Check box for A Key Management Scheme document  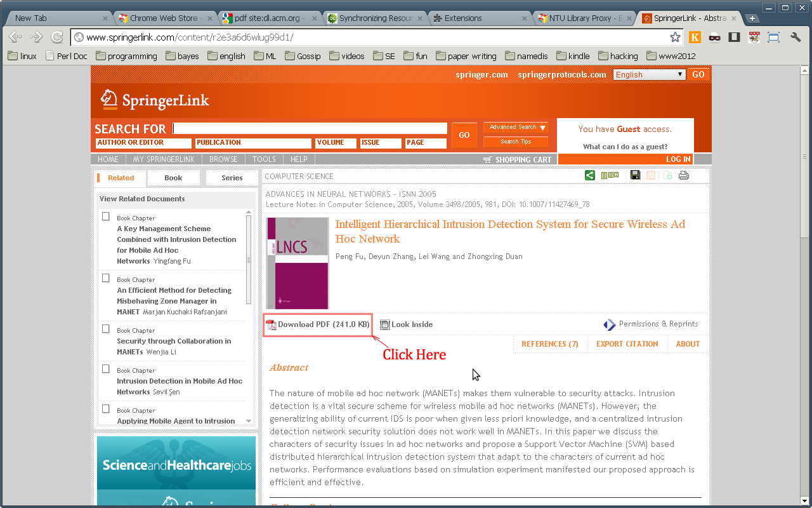point(106,217)
